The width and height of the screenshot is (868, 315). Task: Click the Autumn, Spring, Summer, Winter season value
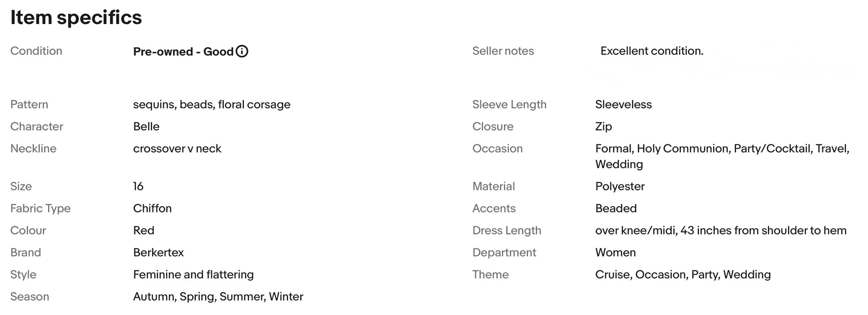[218, 297]
